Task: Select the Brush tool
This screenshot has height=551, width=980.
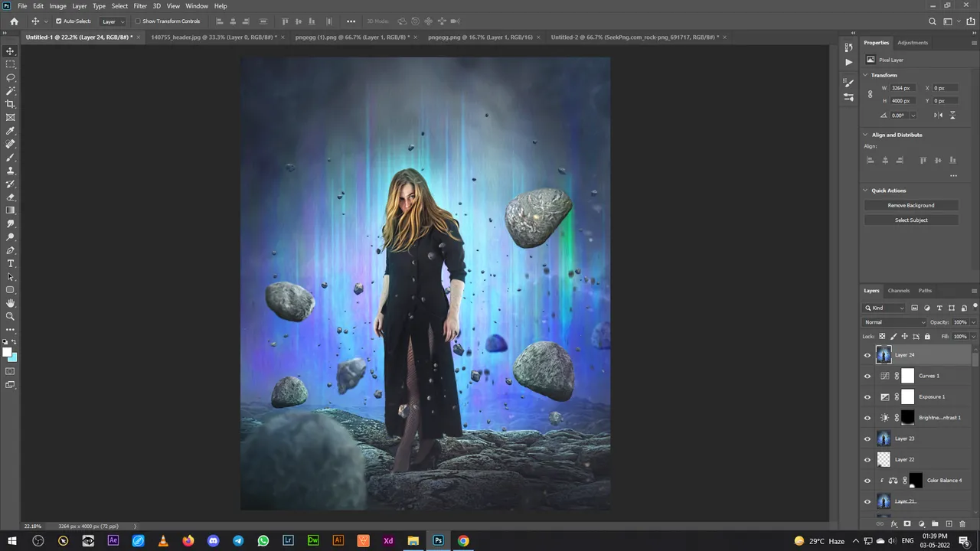Action: (11, 157)
